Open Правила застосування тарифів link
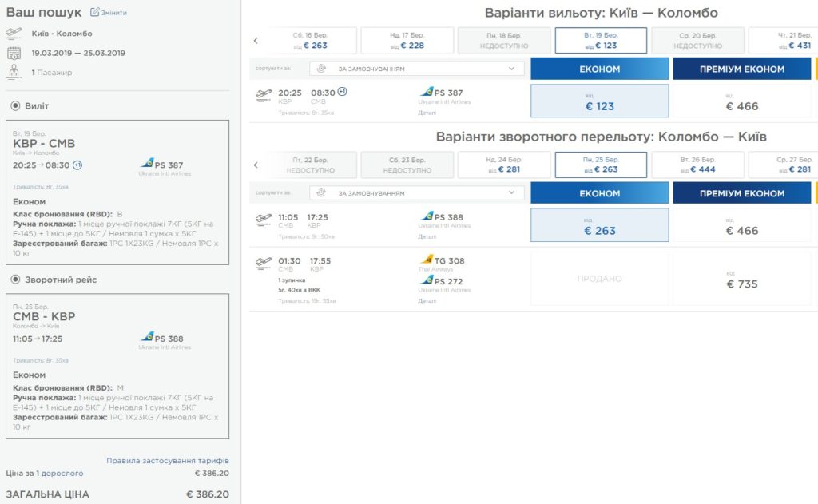The width and height of the screenshot is (818, 504). [x=168, y=461]
